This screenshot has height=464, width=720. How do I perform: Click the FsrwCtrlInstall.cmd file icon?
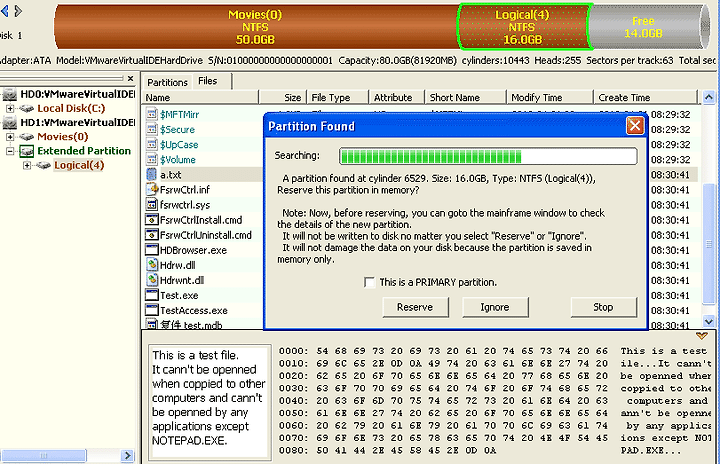pos(152,220)
